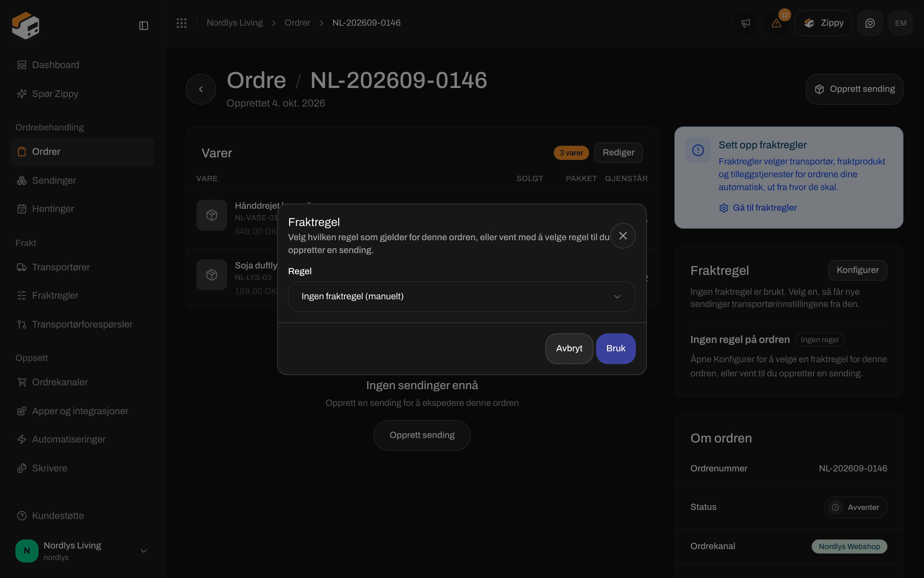This screenshot has width=924, height=578.
Task: Open the chat support icon in the header
Action: [x=870, y=23]
